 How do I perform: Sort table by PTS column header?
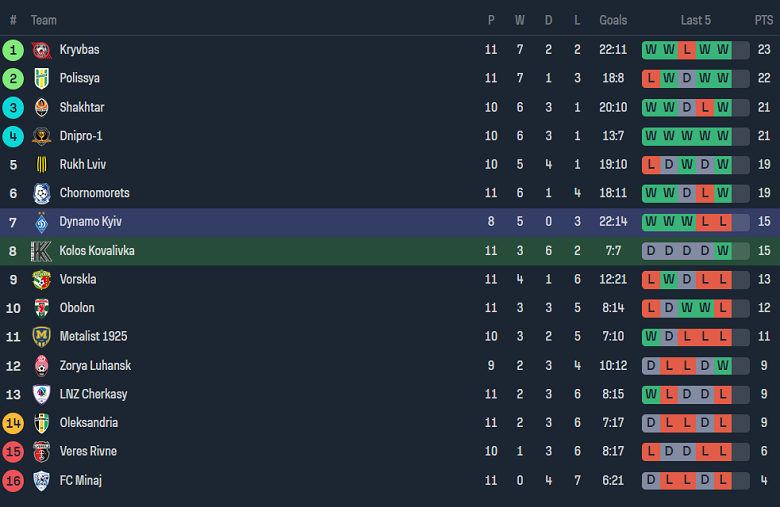point(764,20)
